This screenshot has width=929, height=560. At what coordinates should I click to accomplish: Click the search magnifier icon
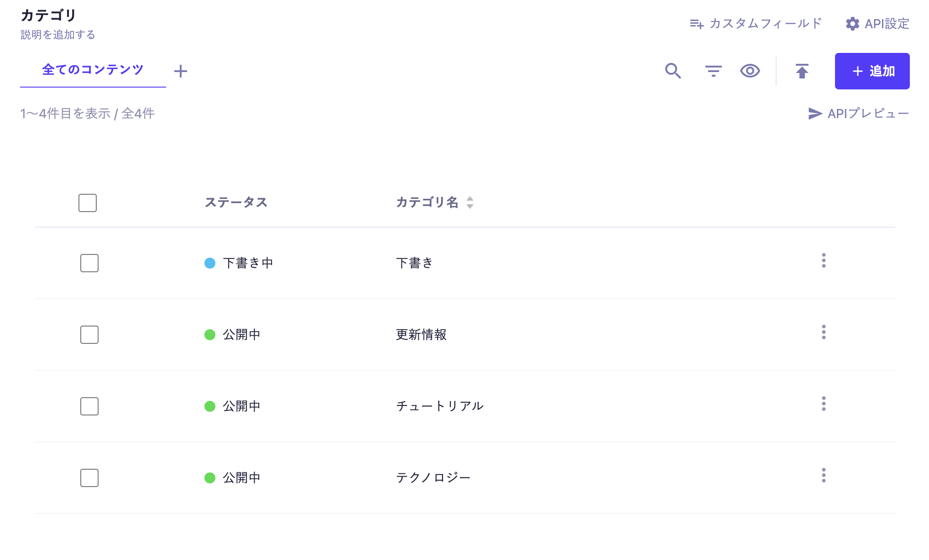pos(673,71)
